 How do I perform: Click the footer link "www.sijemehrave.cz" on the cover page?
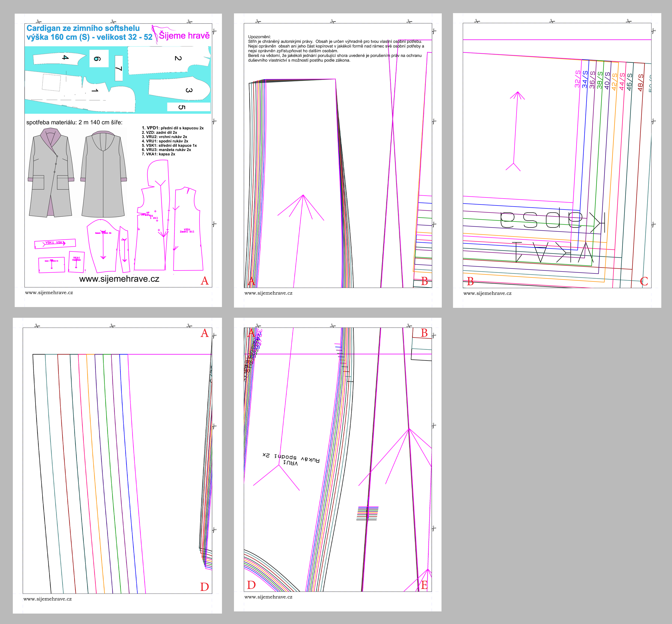pos(49,293)
